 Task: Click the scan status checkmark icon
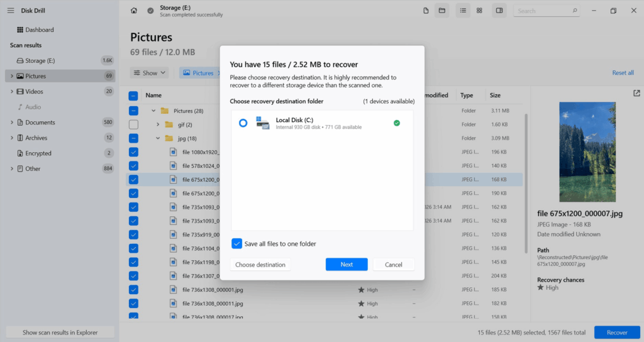[151, 11]
